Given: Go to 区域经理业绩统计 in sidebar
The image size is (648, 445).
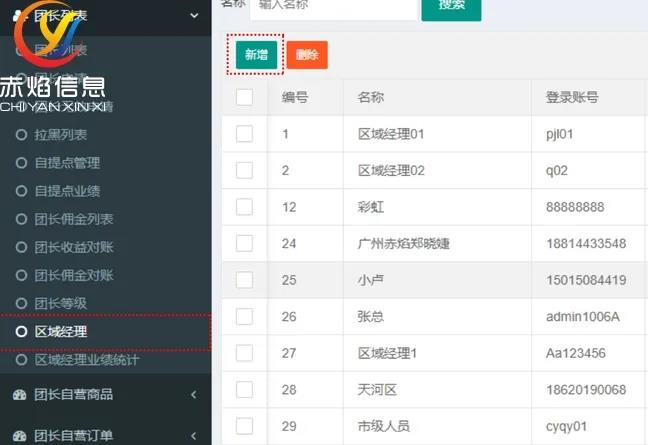Looking at the screenshot, I should tap(87, 359).
